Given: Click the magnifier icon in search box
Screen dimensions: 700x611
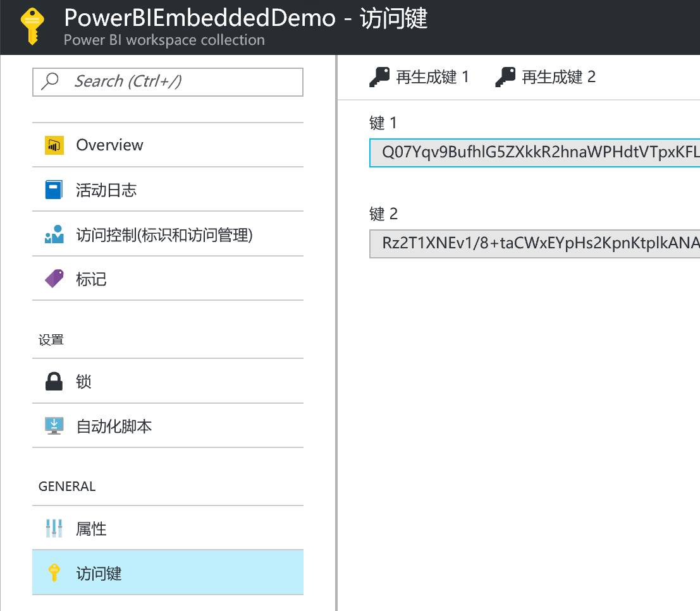Looking at the screenshot, I should click(x=50, y=81).
